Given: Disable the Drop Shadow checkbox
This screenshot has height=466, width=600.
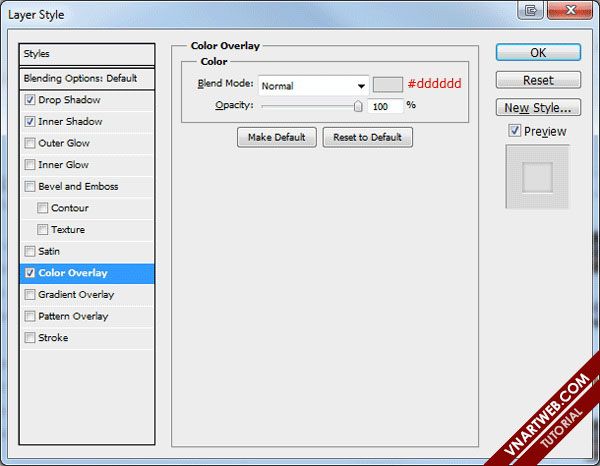Looking at the screenshot, I should pos(30,100).
